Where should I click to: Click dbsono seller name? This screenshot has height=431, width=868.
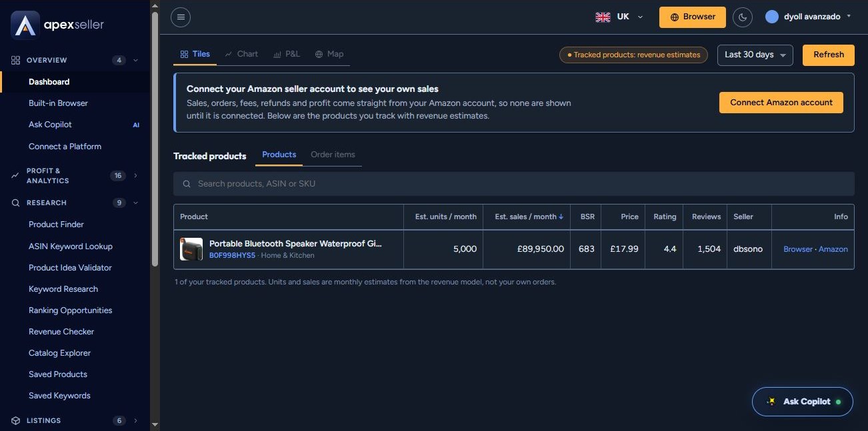click(748, 249)
